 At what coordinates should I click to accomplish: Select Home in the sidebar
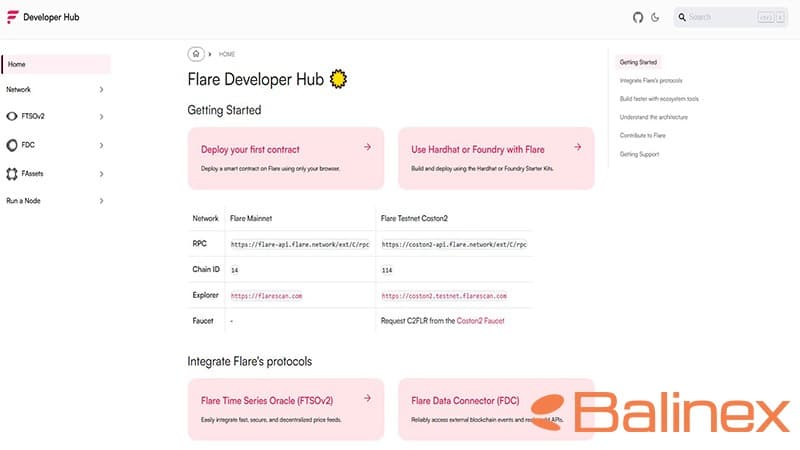56,64
